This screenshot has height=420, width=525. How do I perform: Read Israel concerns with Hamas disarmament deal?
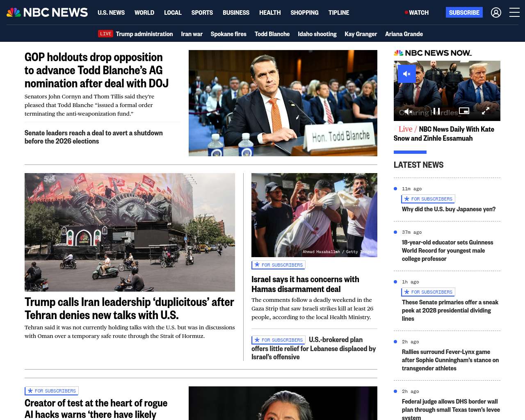(x=305, y=284)
